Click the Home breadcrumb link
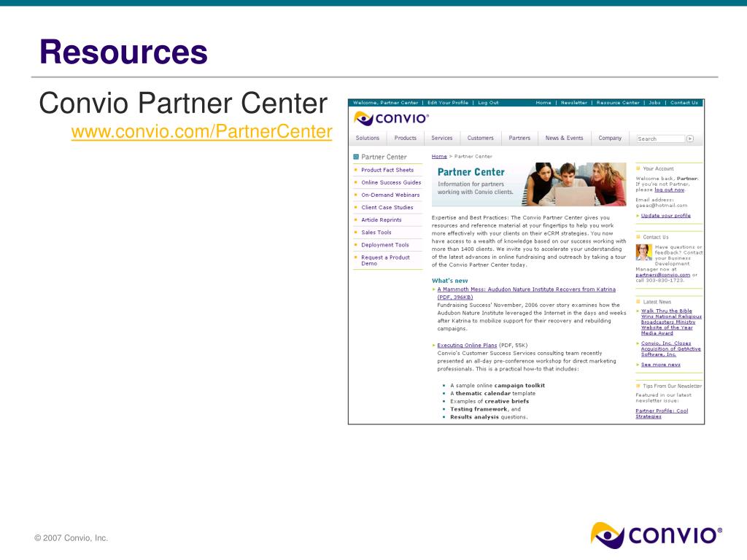747x560 pixels. click(x=439, y=156)
